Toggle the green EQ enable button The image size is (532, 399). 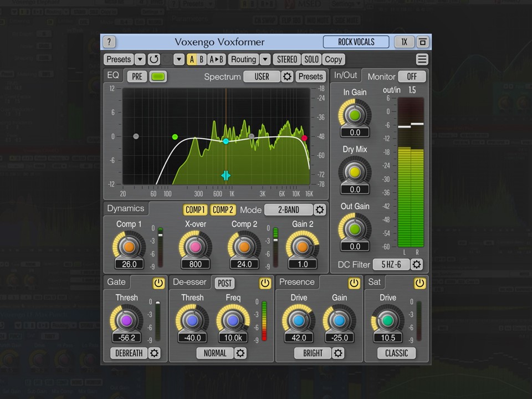coord(158,76)
